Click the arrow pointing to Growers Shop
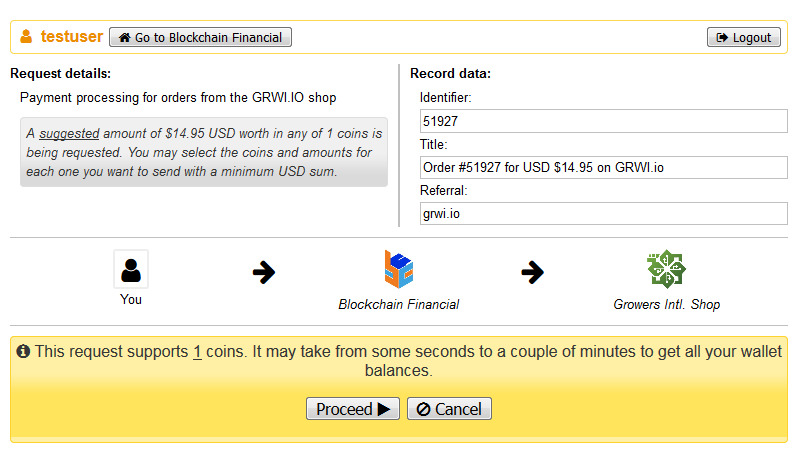The image size is (798, 466). click(533, 272)
